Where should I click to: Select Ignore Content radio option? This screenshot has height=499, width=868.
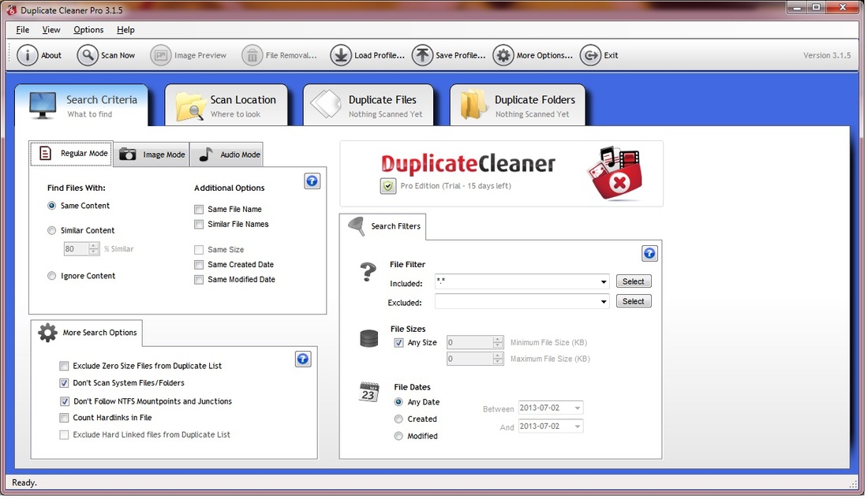pos(51,276)
